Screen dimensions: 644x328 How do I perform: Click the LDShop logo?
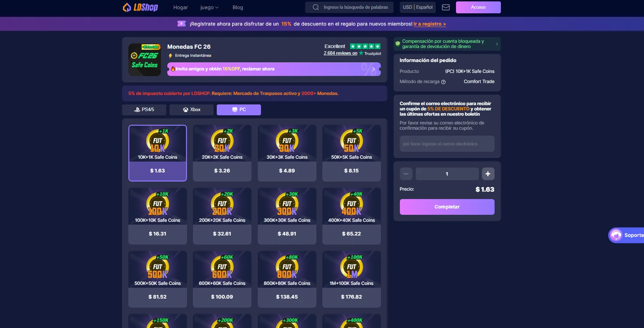click(140, 7)
